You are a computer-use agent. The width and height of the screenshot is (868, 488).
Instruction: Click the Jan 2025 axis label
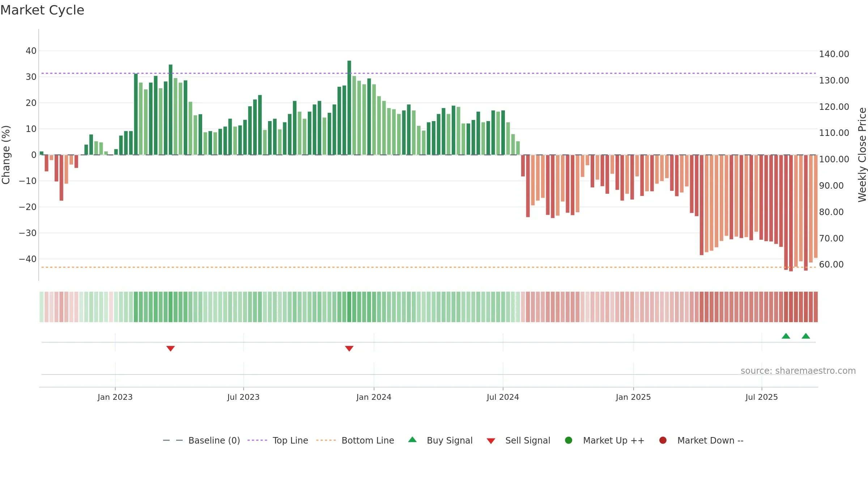pos(633,397)
